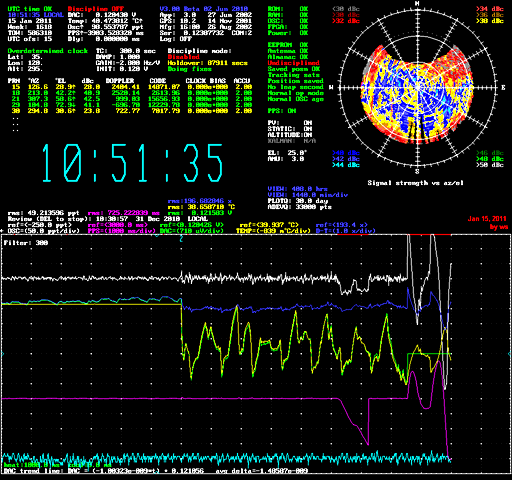Select satellite PRN 30 row
This screenshot has width=512, height=480.
[x=130, y=111]
